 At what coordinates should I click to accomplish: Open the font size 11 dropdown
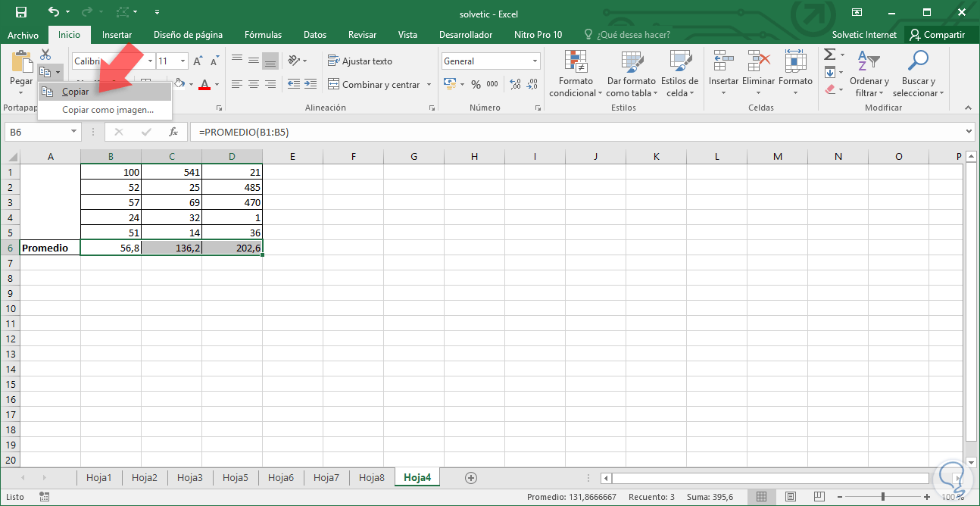[x=183, y=61]
